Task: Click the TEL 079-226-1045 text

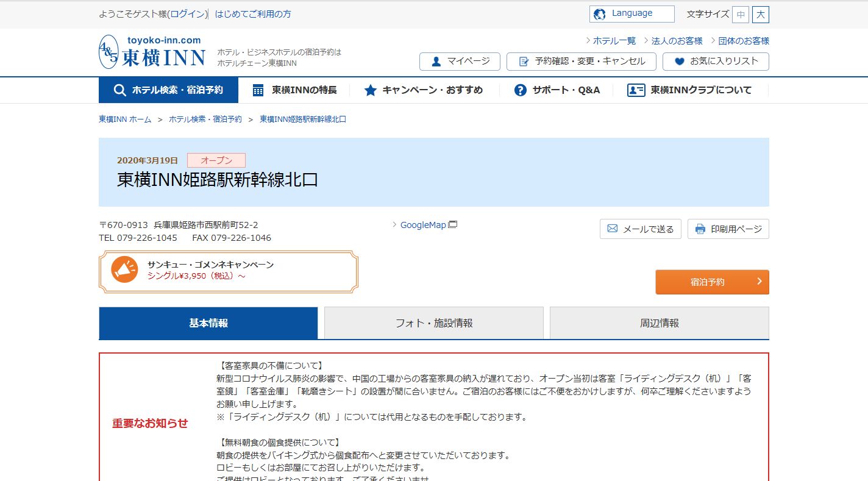Action: click(x=138, y=238)
